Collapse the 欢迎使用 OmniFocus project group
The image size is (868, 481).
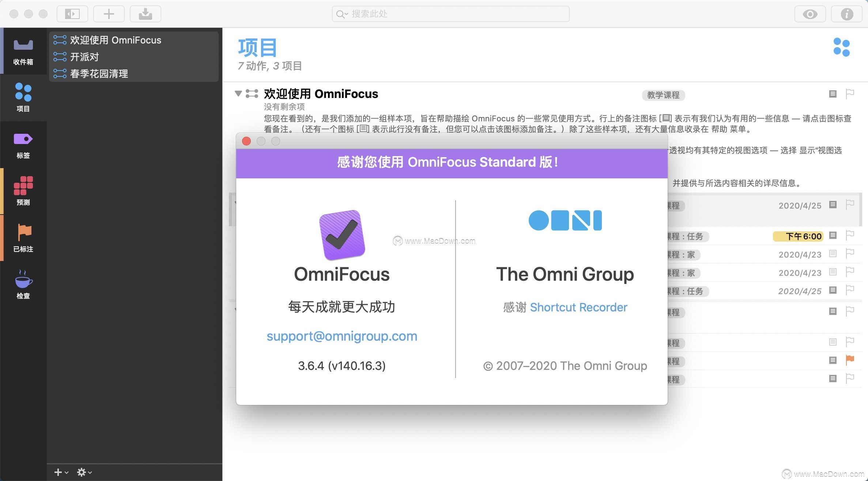238,94
